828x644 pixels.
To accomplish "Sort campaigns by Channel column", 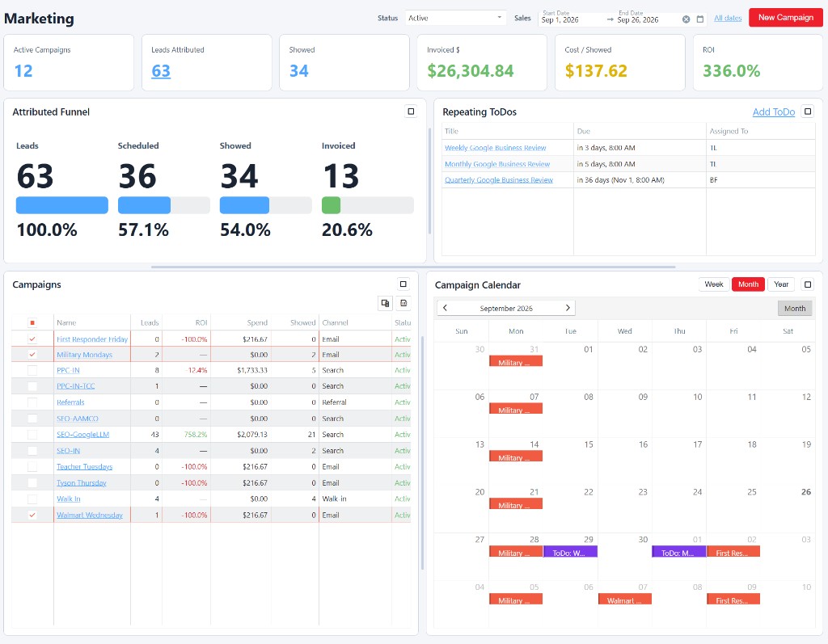I will click(355, 322).
